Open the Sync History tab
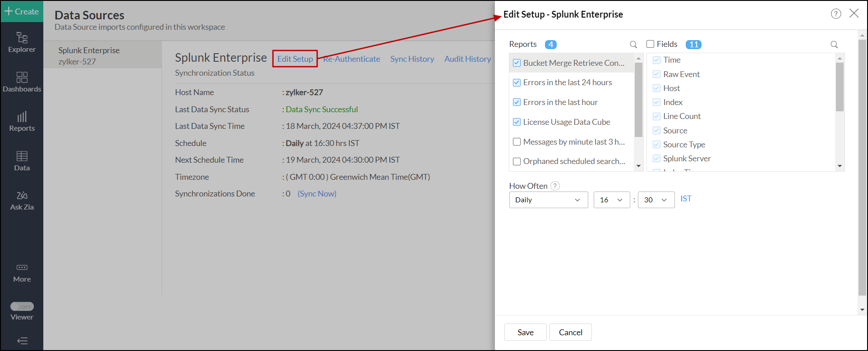Screen dimensions: 868x351 [x=412, y=59]
